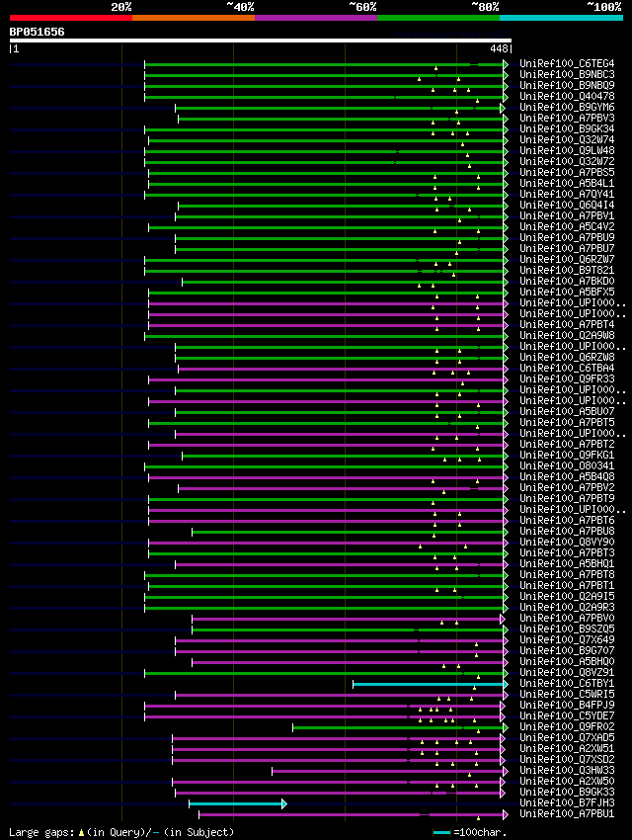Select the UniRef100_B9SZQ5 label

tap(567, 629)
